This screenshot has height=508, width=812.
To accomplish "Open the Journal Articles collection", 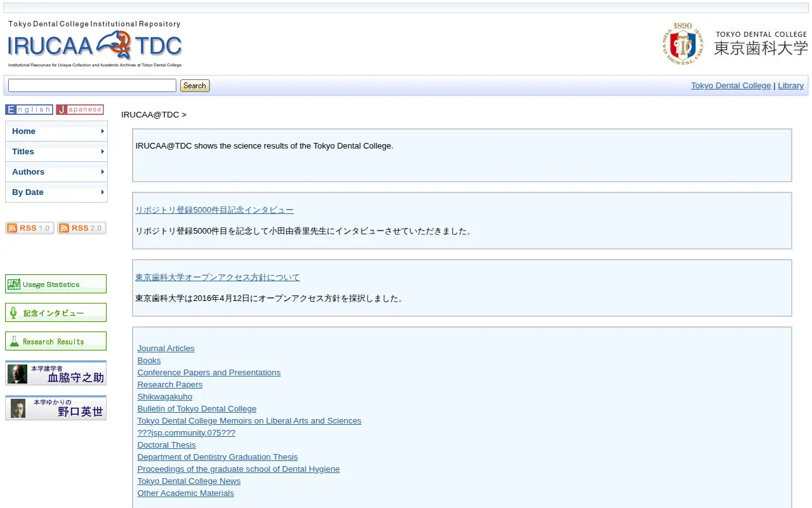I will 166,349.
